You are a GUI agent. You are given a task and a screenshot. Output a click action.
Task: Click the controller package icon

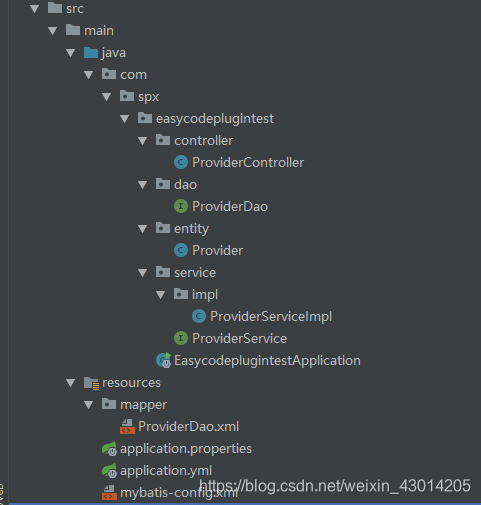click(x=163, y=140)
